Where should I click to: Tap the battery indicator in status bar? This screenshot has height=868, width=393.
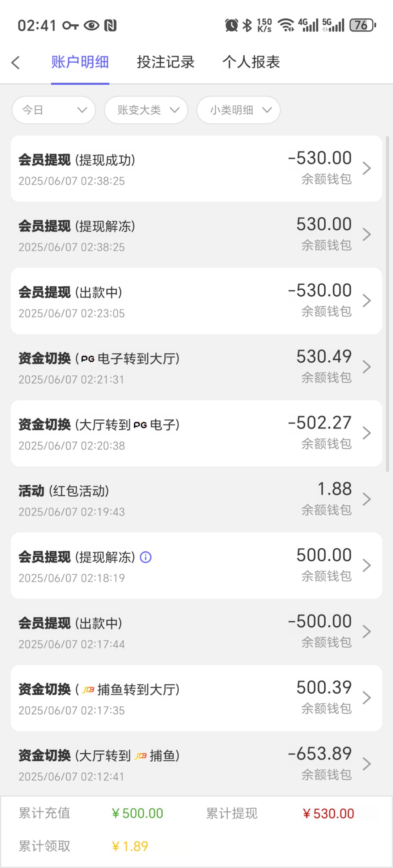[x=362, y=25]
